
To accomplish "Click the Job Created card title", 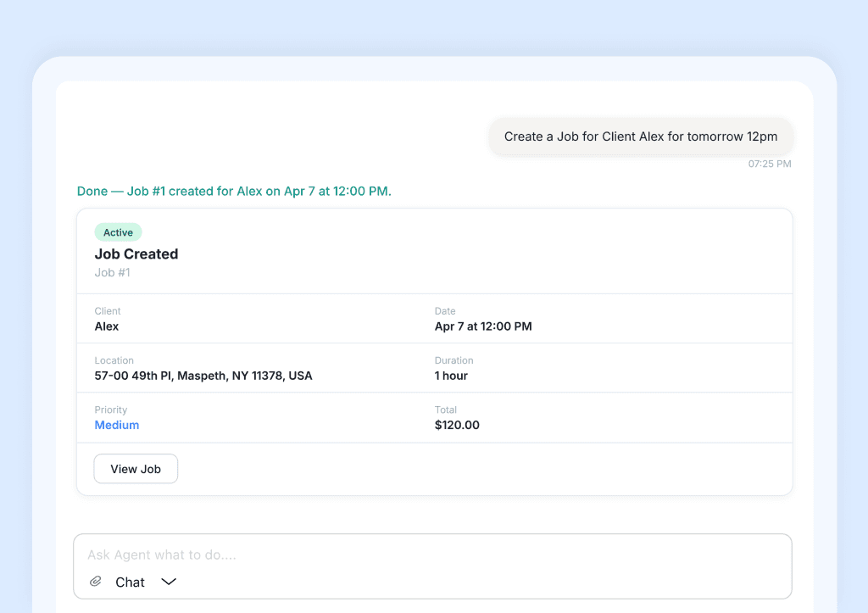I will click(136, 254).
